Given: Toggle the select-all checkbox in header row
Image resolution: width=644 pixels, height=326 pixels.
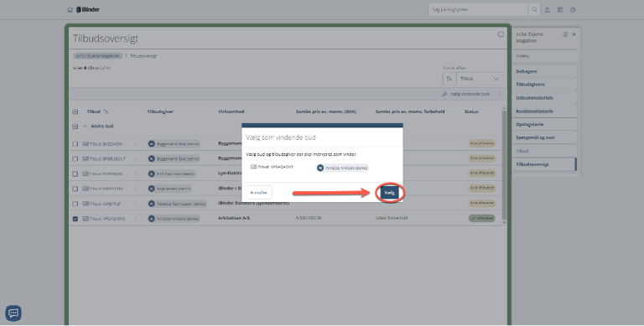Looking at the screenshot, I should click(x=75, y=111).
